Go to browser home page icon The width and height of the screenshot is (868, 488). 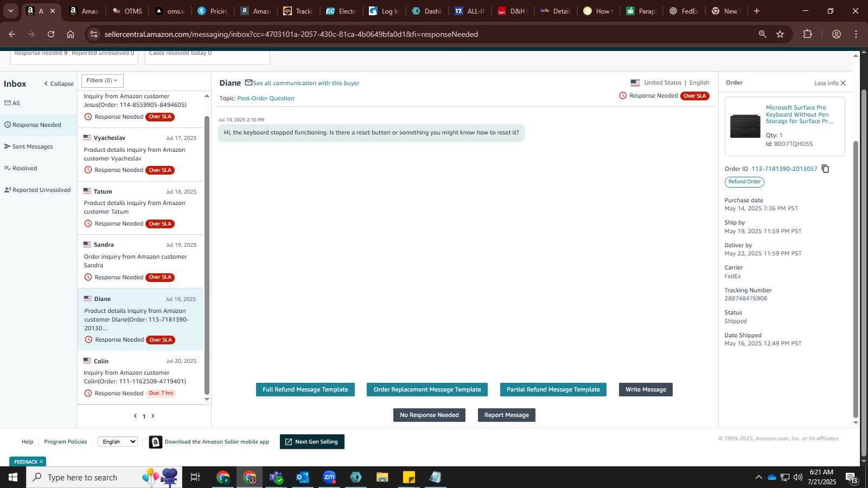[x=71, y=34]
